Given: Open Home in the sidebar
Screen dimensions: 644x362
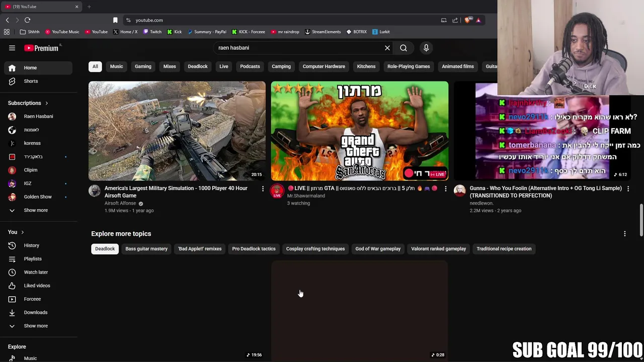Looking at the screenshot, I should 38,68.
